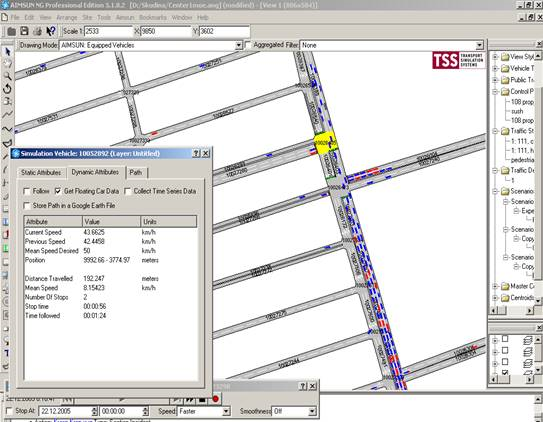This screenshot has width=543, height=422.
Task: Enable the Follow checkbox
Action: click(27, 191)
